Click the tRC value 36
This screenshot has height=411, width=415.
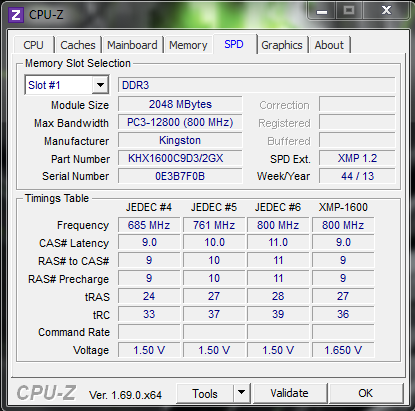(343, 314)
